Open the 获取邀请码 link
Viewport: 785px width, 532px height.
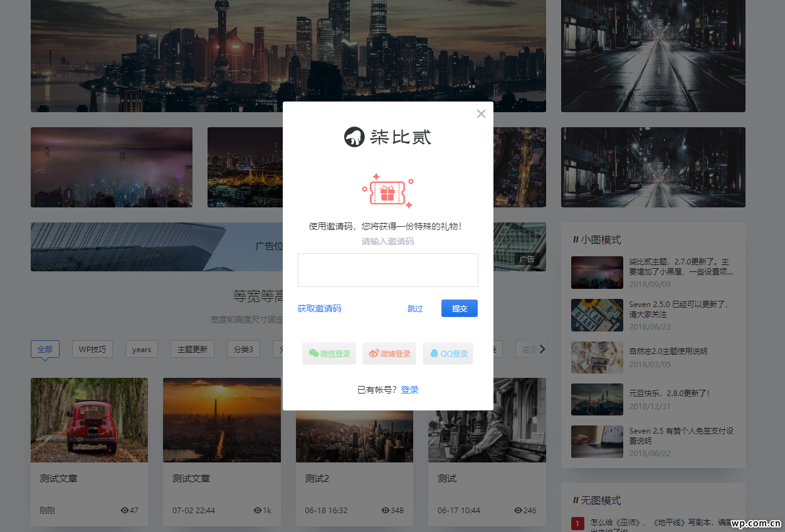(319, 308)
